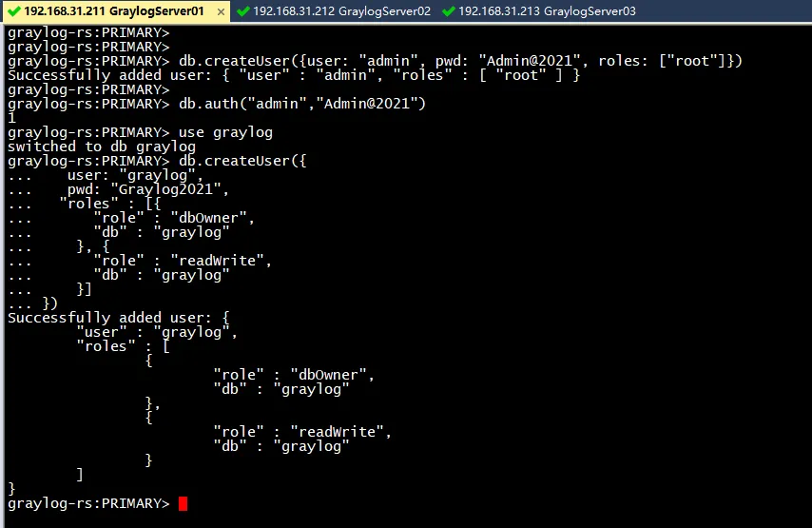Click the red terminal cursor at the prompt
This screenshot has width=812, height=528.
[x=183, y=503]
